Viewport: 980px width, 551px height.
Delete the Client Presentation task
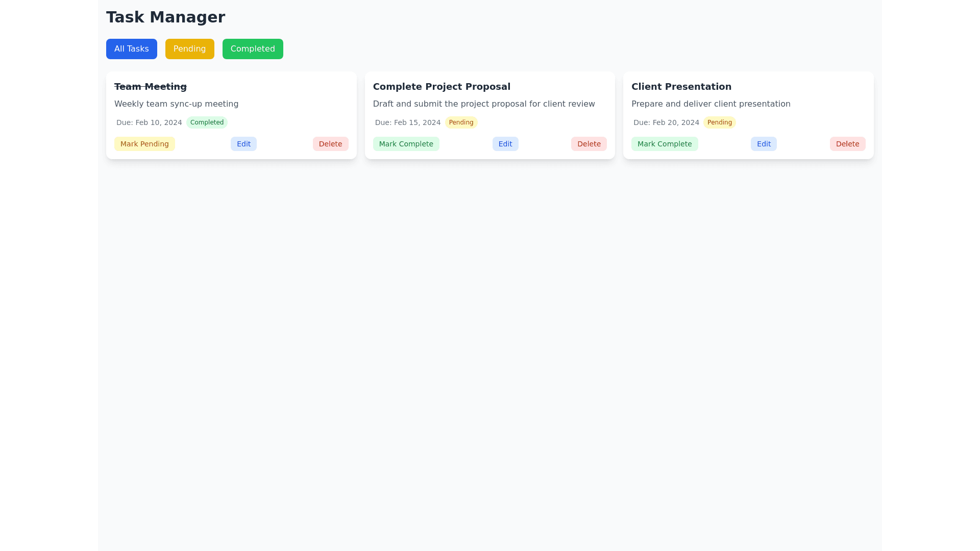847,144
